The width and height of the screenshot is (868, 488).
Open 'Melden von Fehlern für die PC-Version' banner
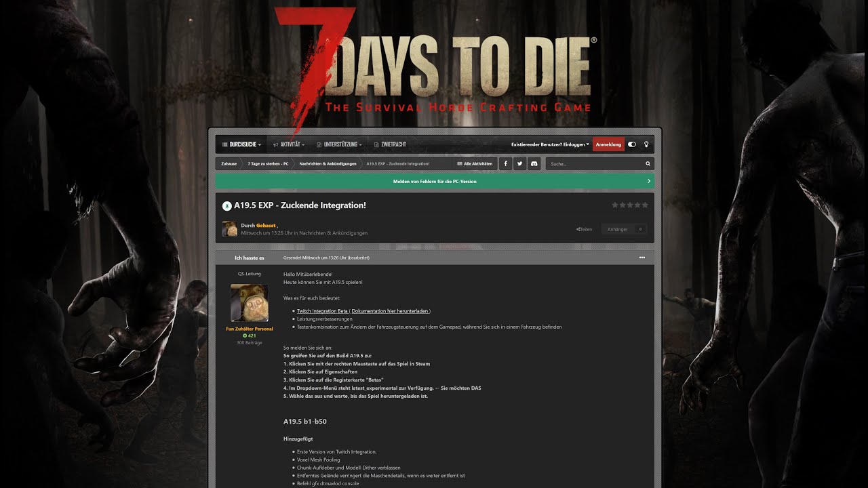[435, 182]
